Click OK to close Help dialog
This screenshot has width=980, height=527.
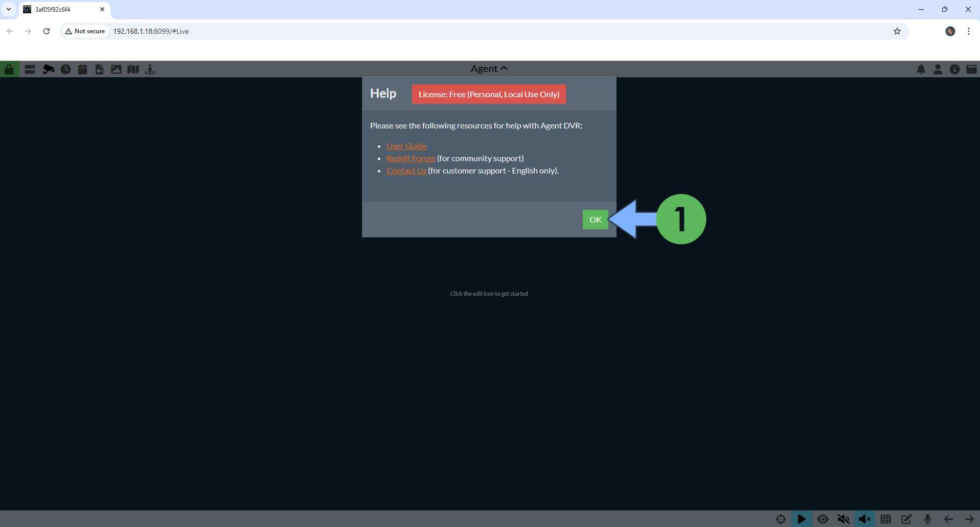pos(595,219)
